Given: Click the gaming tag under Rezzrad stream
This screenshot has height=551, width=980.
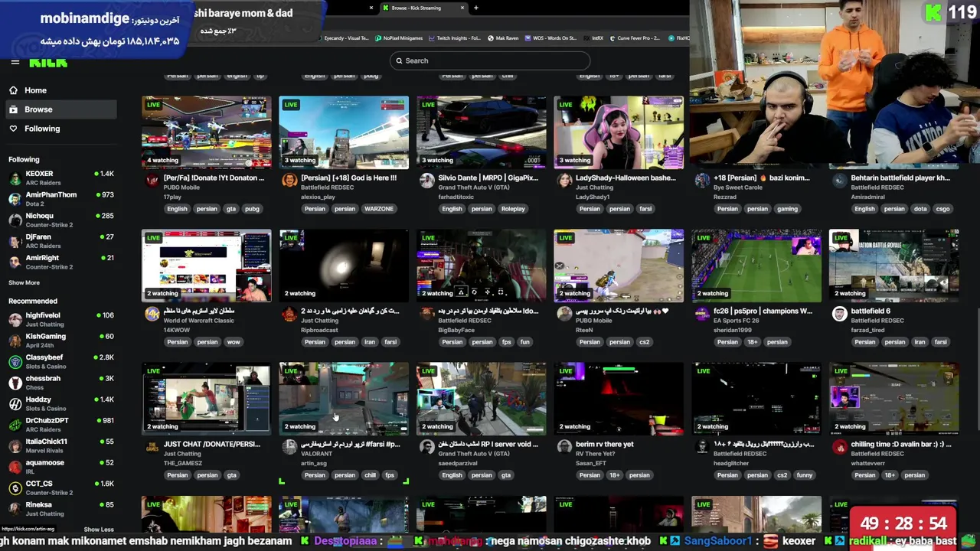Looking at the screenshot, I should coord(787,209).
